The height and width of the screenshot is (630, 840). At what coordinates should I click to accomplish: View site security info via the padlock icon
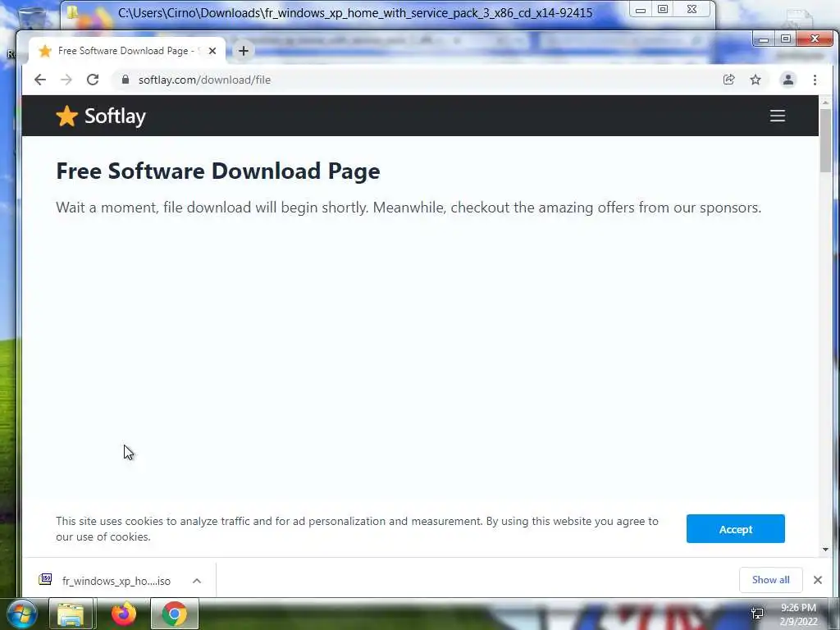(x=126, y=80)
